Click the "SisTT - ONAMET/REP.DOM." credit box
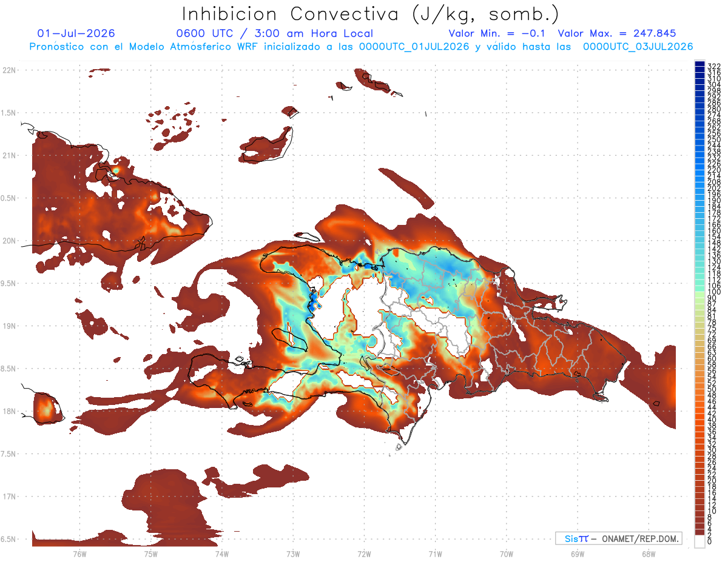This screenshot has height=562, width=728. pyautogui.click(x=618, y=538)
